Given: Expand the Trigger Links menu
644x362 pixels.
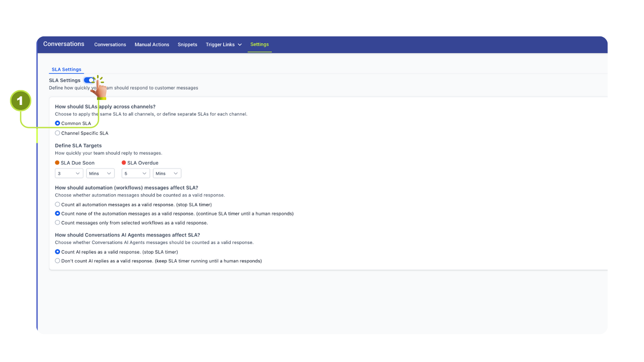Looking at the screenshot, I should point(220,45).
